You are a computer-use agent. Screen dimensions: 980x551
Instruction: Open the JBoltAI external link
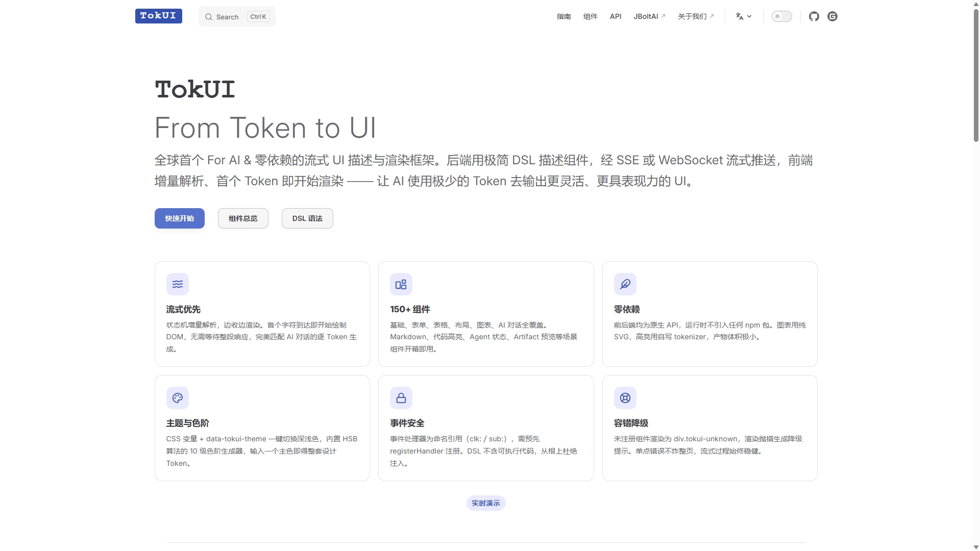[x=650, y=16]
